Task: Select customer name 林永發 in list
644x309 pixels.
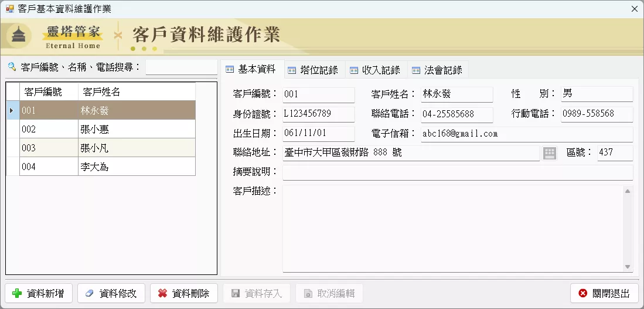Action: click(x=137, y=111)
